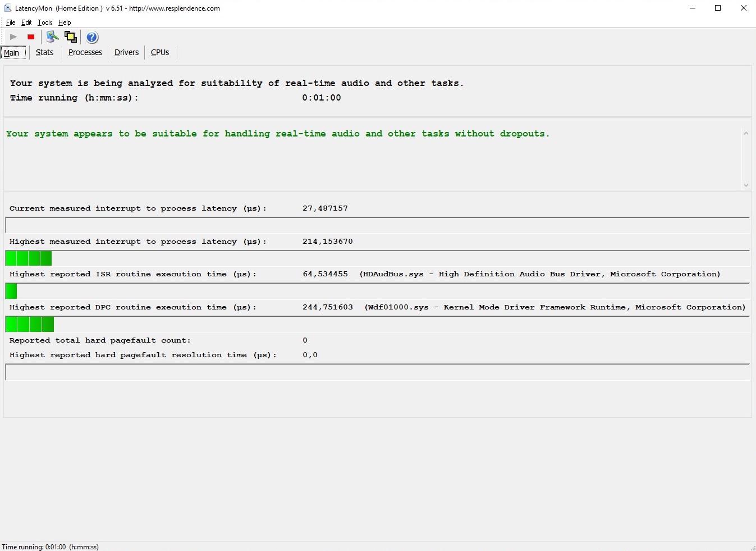The image size is (756, 551).
Task: Click 'Your system is being analyzed' heading
Action: pyautogui.click(x=237, y=83)
